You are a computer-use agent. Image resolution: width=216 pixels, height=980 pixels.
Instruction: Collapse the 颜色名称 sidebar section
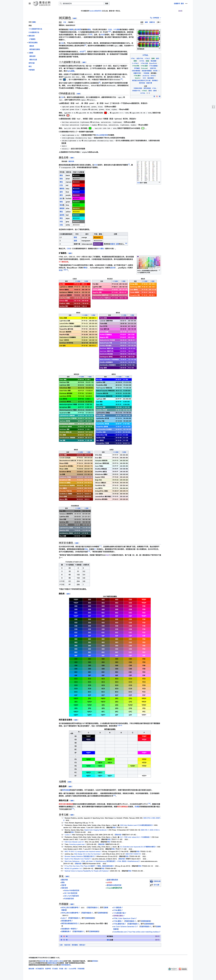28,36
